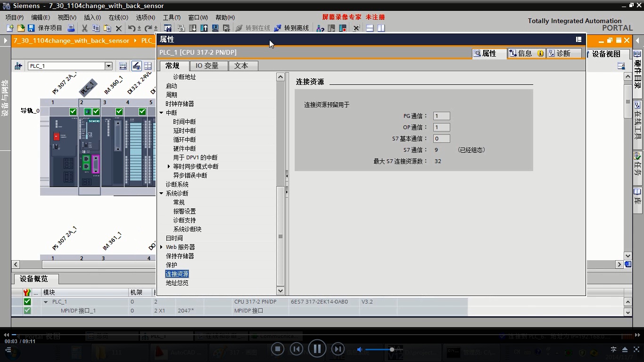Screen dimensions: 644x362
Task: Paste using the clipboard toolbar icon
Action: tap(107, 28)
